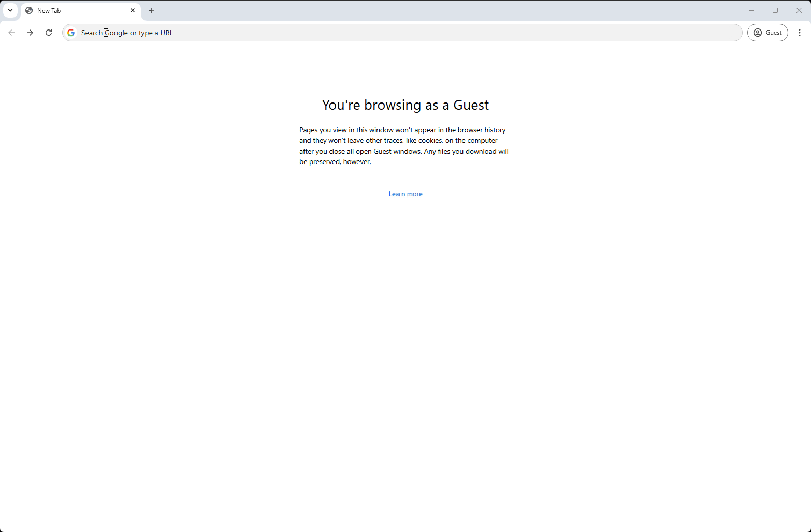Follow the Learn more link

pyautogui.click(x=405, y=194)
